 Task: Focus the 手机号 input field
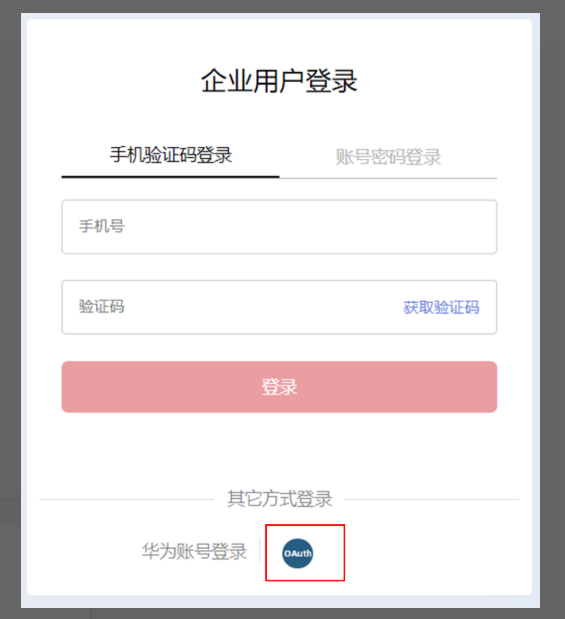(x=279, y=227)
